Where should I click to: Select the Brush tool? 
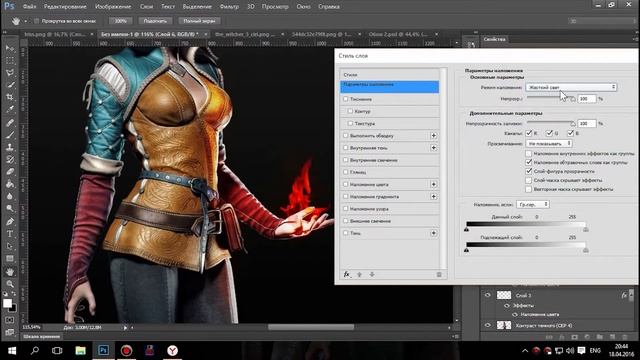10,134
